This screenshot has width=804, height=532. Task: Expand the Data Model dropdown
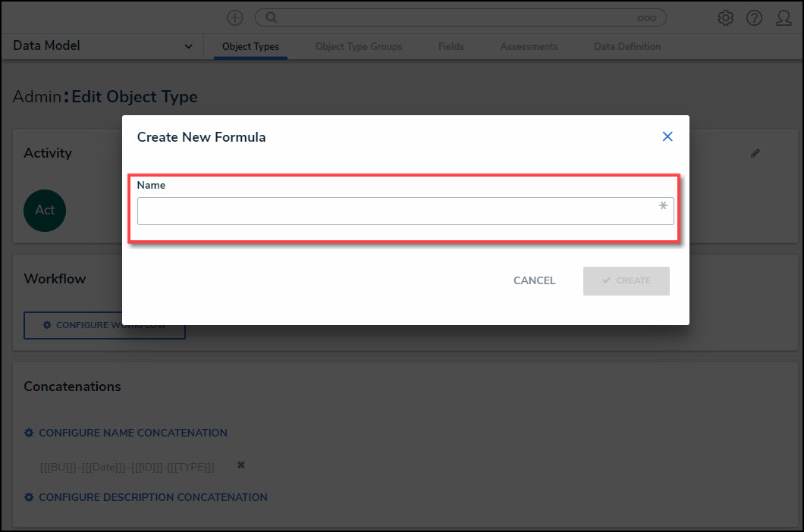[102, 46]
